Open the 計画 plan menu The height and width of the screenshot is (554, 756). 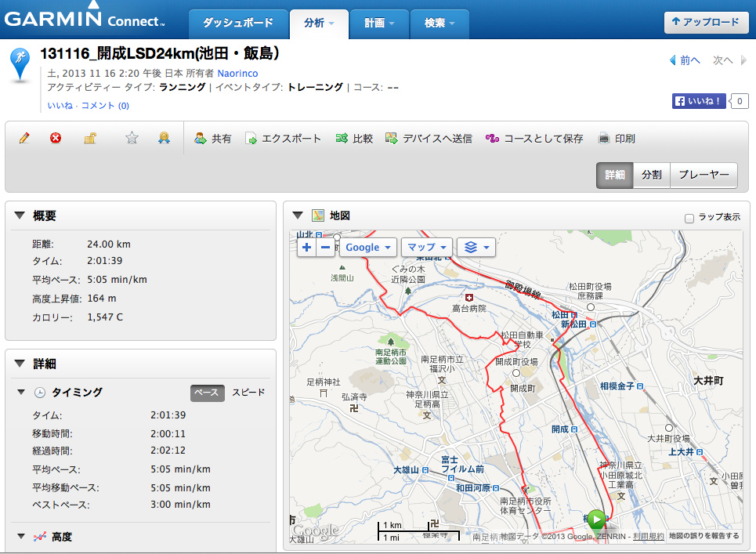tap(379, 24)
